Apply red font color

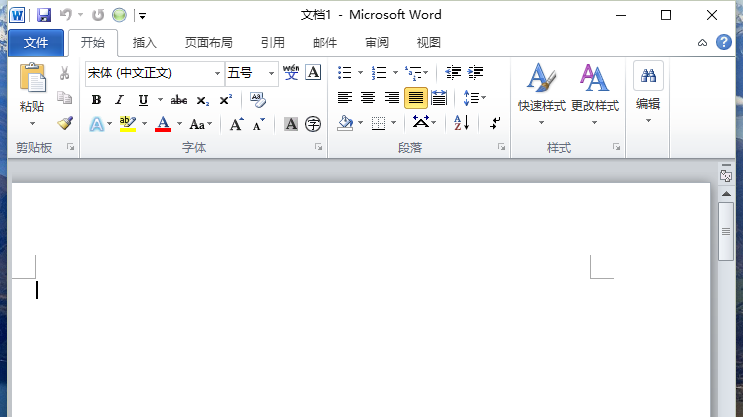(163, 124)
